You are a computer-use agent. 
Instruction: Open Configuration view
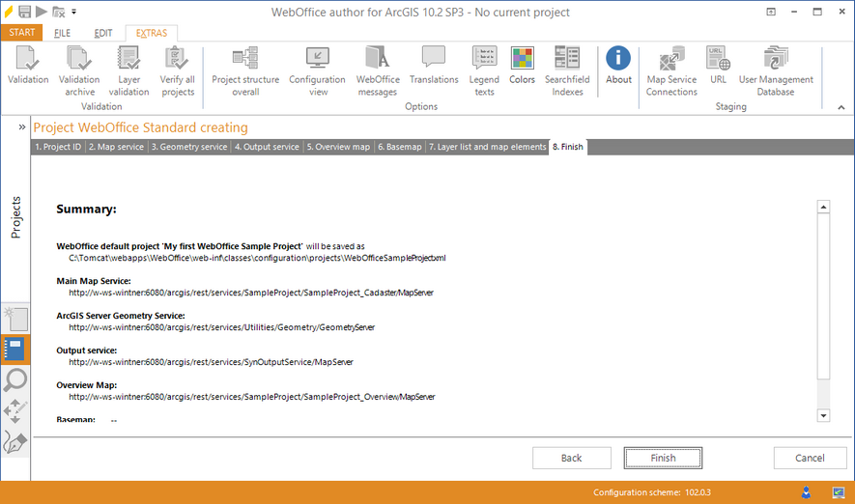click(317, 68)
